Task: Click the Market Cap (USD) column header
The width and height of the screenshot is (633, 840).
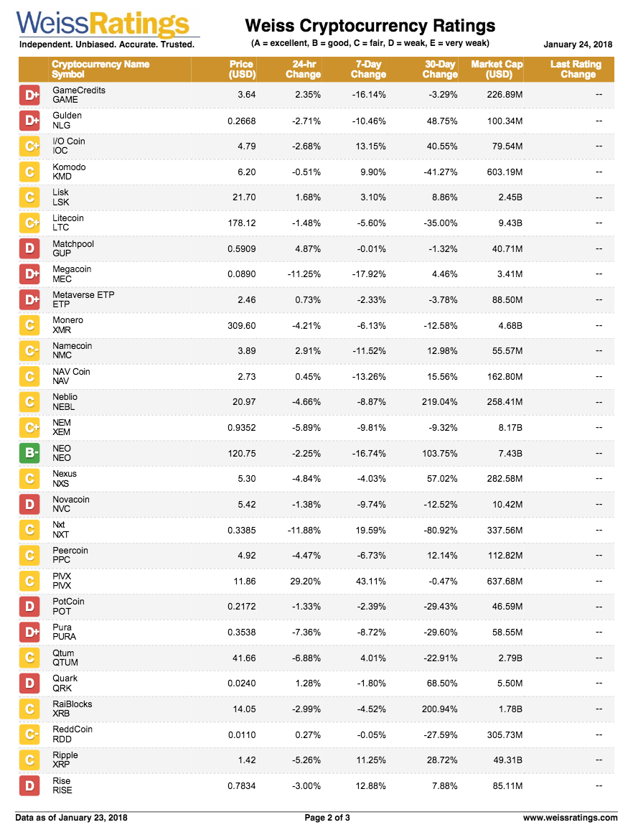Action: tap(497, 69)
